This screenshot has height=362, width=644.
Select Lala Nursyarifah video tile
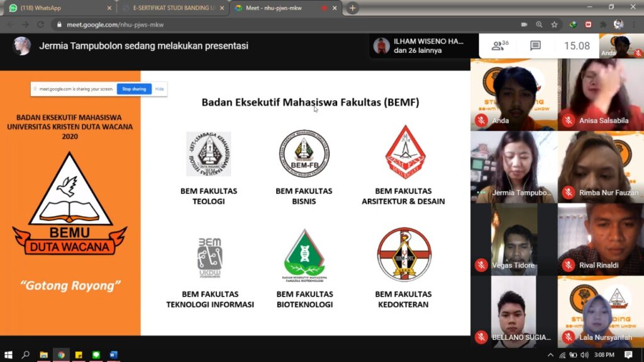coord(601,312)
